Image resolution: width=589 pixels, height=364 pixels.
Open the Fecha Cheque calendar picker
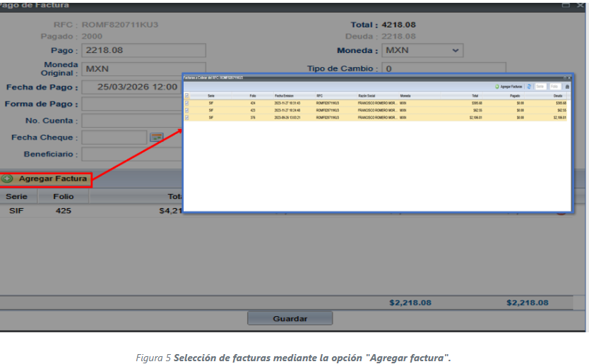(x=156, y=137)
